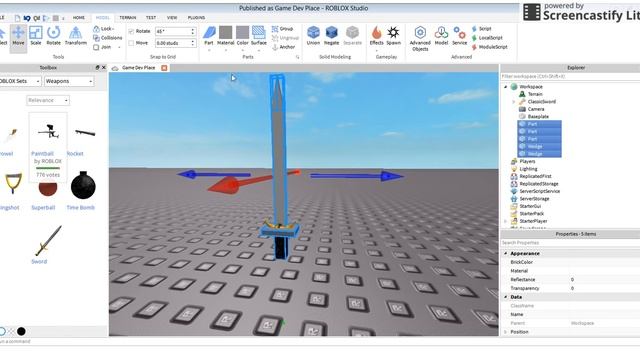Insert a LocalScript
The image size is (640, 360).
487,38
